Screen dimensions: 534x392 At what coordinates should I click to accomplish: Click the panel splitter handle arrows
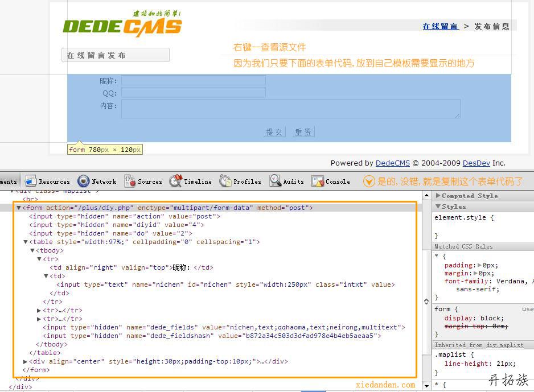point(426,302)
